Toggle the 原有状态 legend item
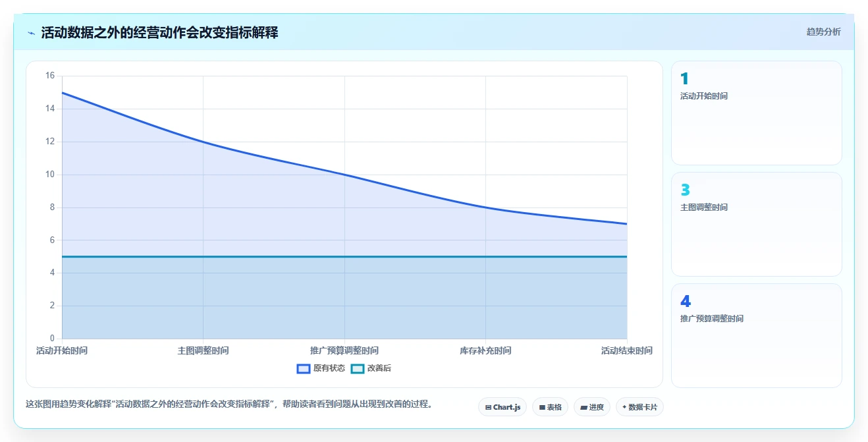 321,368
